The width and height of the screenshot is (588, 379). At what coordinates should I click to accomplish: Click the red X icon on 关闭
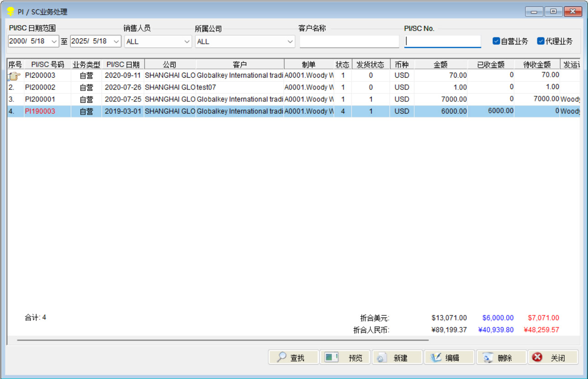538,358
